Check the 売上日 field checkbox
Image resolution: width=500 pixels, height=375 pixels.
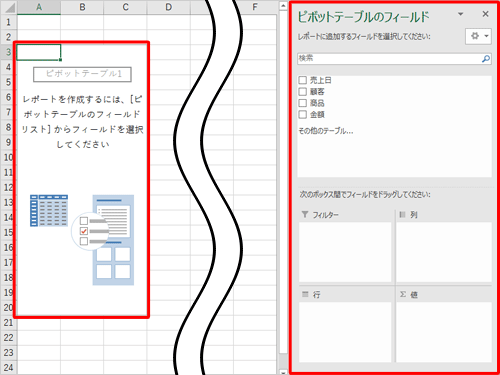coord(303,80)
